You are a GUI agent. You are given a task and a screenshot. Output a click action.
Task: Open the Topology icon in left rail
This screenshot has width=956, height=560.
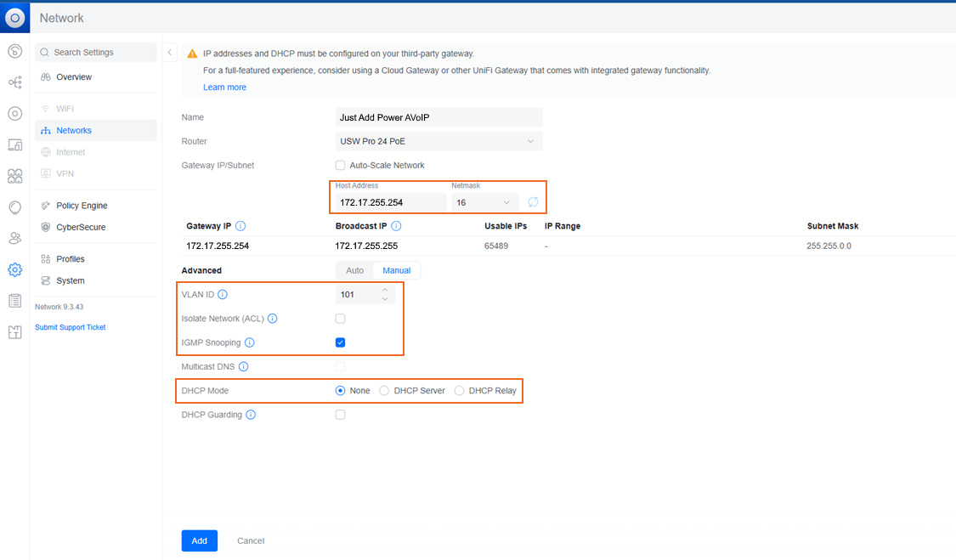(x=14, y=82)
